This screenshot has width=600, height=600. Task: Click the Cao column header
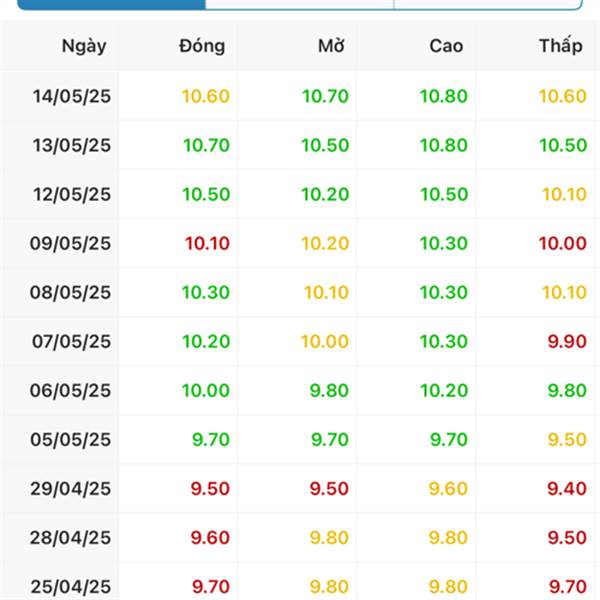(446, 46)
